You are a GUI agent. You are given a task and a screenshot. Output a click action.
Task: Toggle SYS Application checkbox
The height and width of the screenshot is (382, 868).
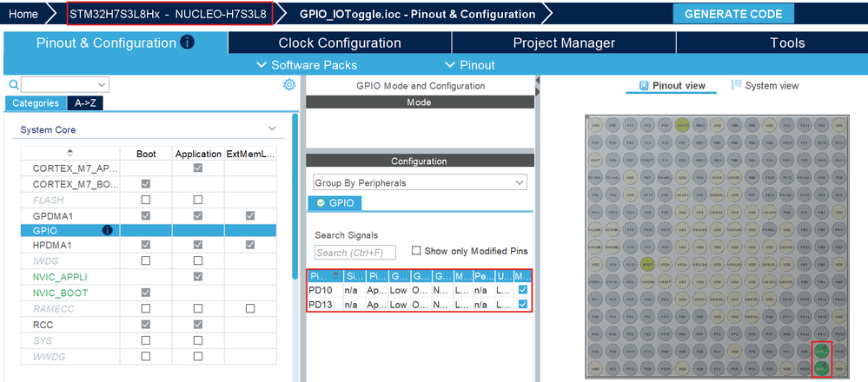click(197, 340)
